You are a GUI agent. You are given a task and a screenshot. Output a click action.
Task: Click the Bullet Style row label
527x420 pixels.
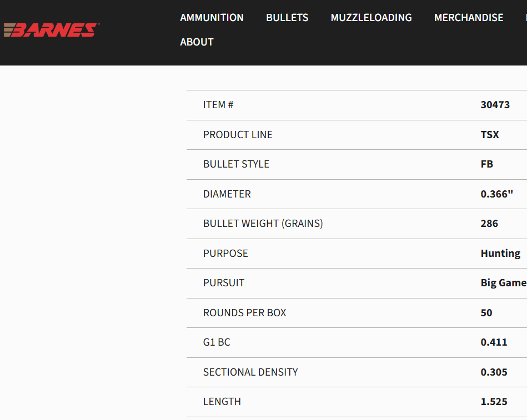pyautogui.click(x=236, y=164)
